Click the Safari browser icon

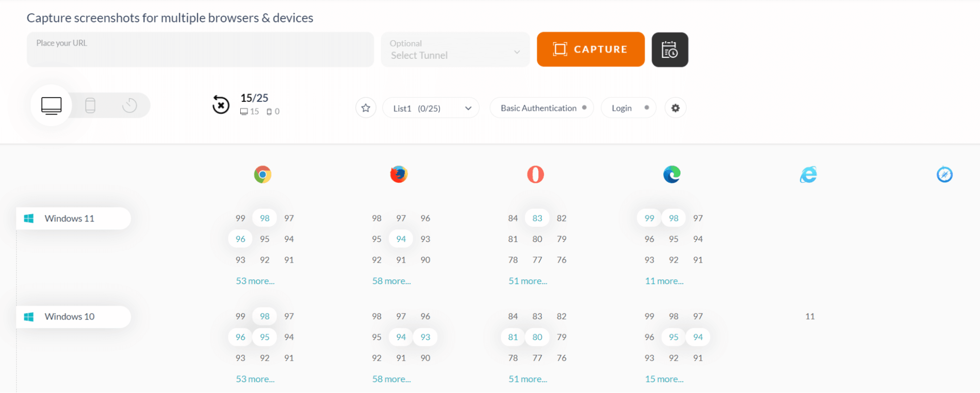pos(945,174)
